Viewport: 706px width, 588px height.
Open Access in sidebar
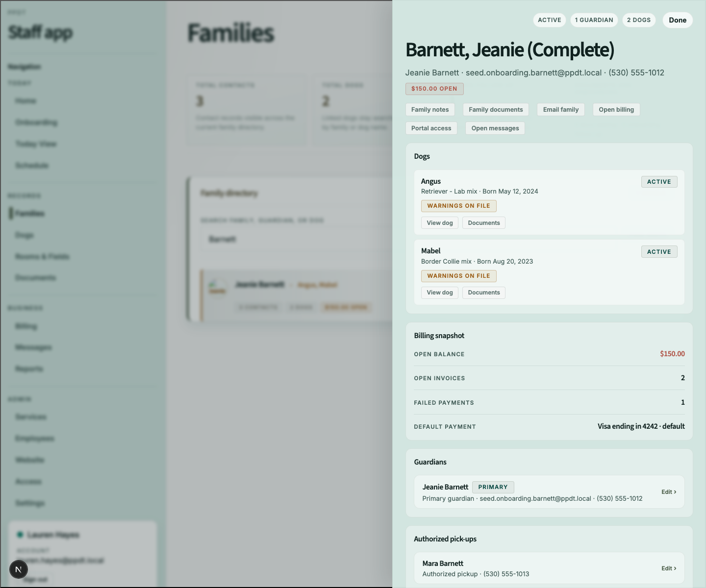click(x=28, y=482)
